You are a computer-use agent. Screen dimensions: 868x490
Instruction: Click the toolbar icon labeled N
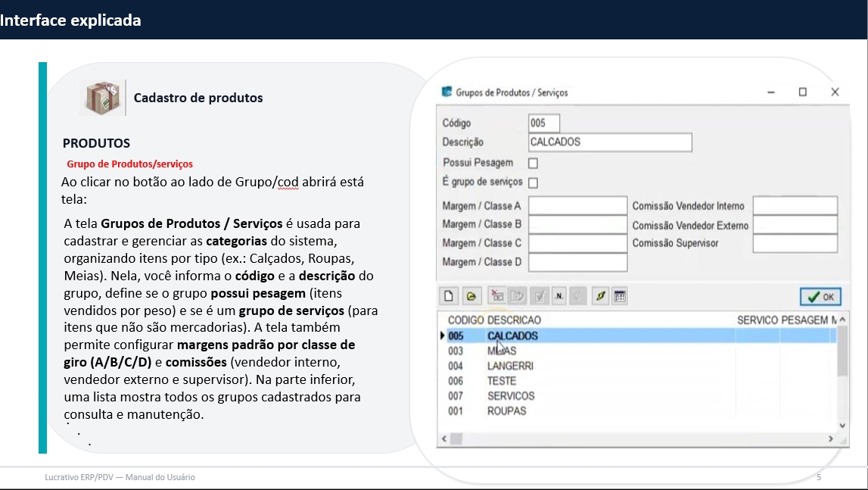coord(559,297)
